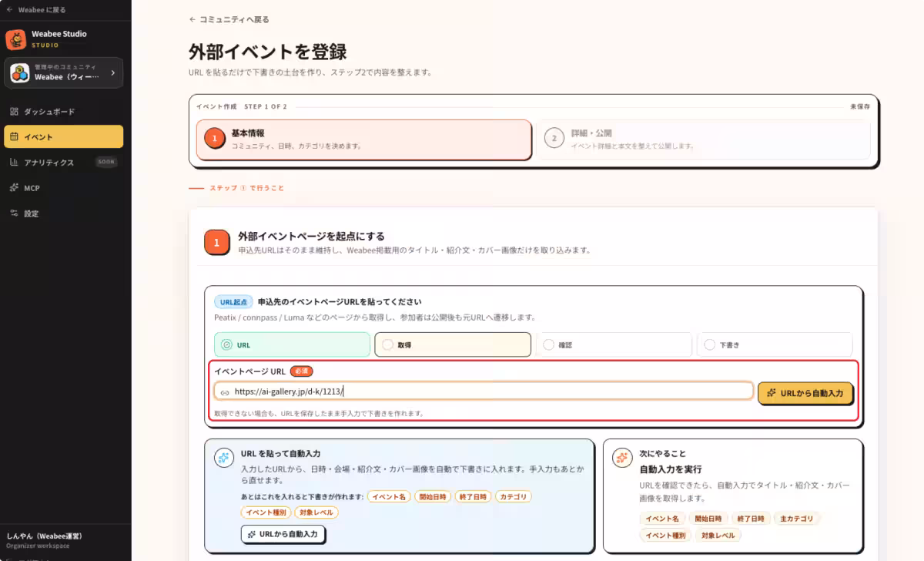Open MCP in the sidebar

coord(64,188)
